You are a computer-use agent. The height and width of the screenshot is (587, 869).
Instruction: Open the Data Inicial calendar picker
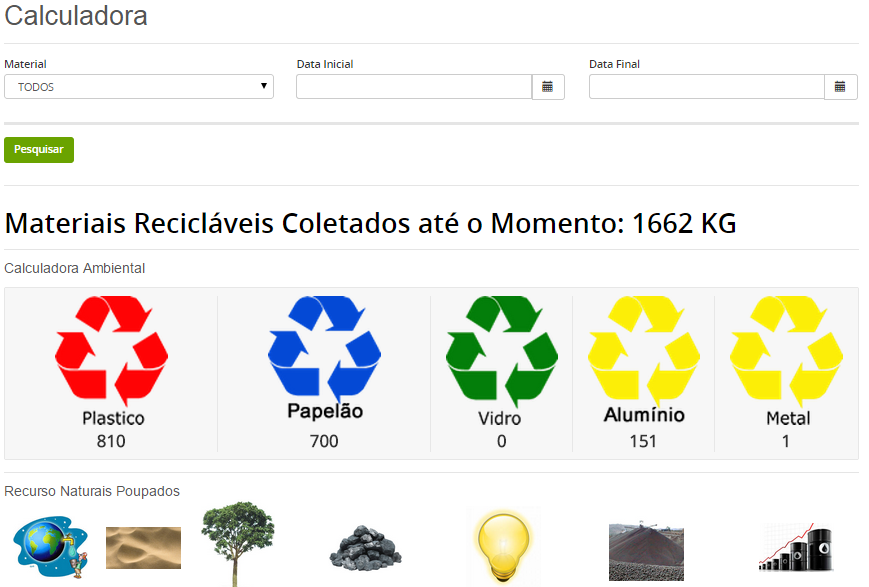pos(548,87)
